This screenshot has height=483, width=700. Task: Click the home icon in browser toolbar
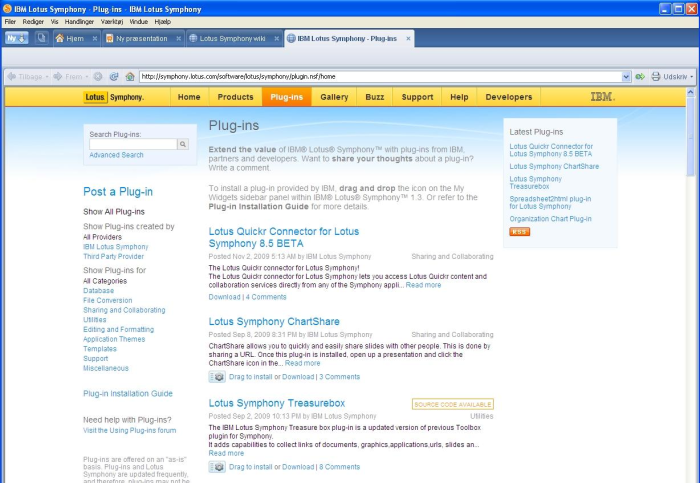[130, 77]
